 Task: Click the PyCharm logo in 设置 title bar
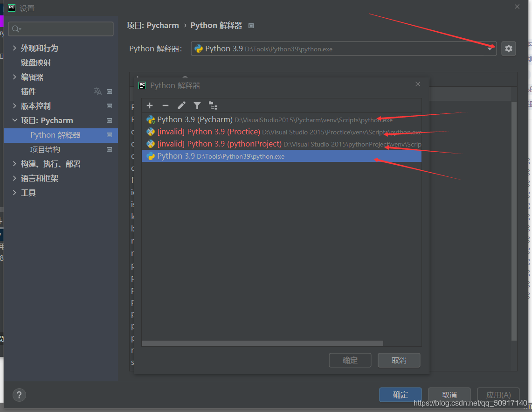(x=12, y=8)
